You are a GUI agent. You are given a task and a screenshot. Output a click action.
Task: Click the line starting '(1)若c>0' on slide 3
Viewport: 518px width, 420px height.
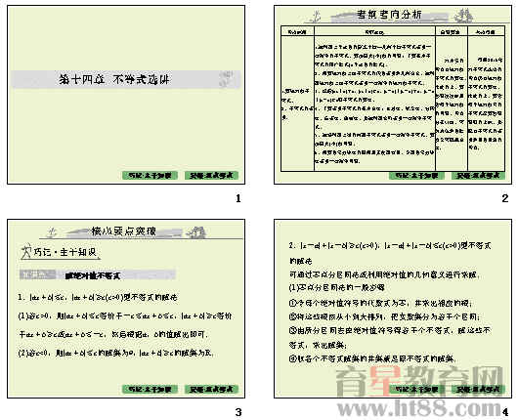tap(125, 316)
